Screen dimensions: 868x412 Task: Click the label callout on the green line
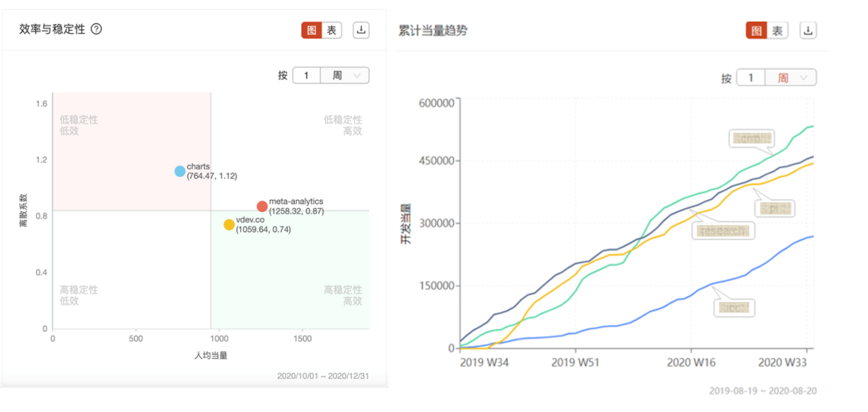click(x=752, y=137)
